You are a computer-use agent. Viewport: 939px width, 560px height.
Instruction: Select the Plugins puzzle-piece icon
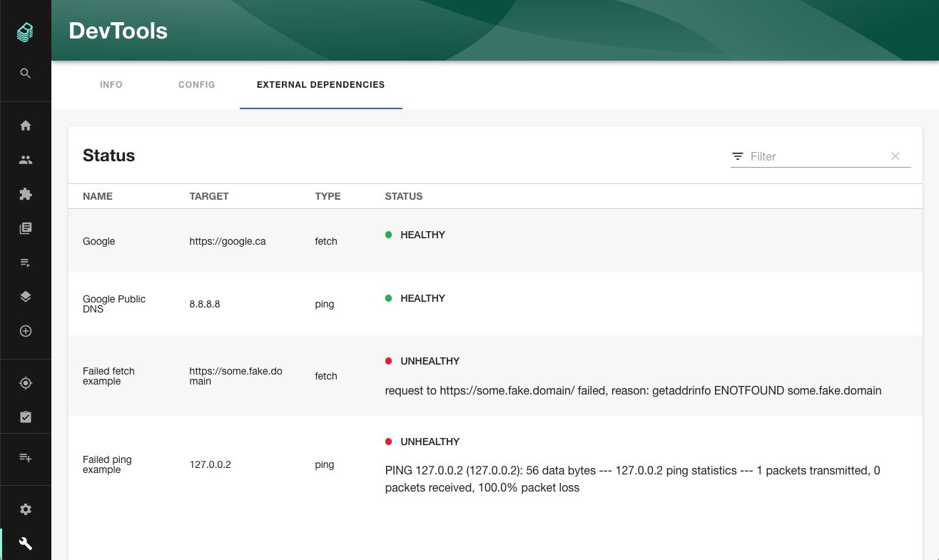pyautogui.click(x=26, y=193)
